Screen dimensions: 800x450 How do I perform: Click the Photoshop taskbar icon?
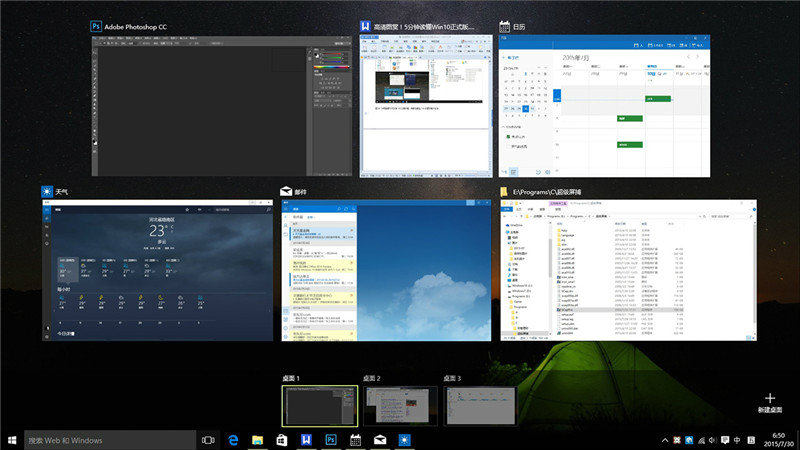click(x=331, y=440)
